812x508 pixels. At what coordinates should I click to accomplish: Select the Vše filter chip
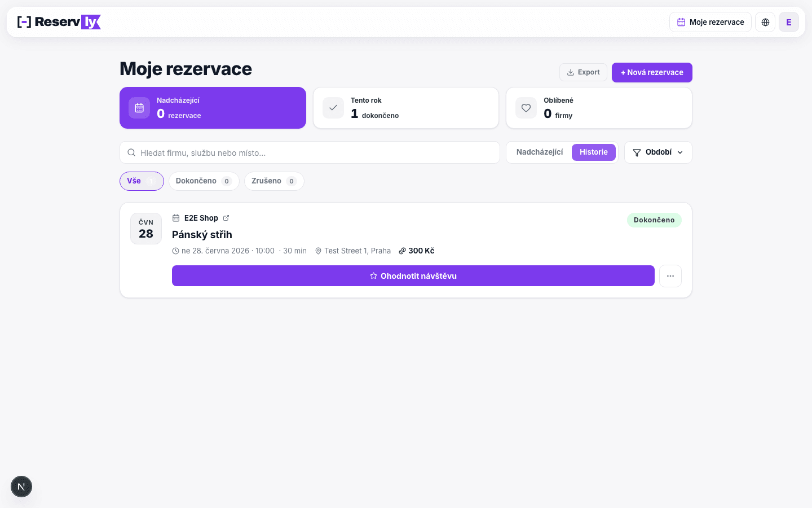142,181
